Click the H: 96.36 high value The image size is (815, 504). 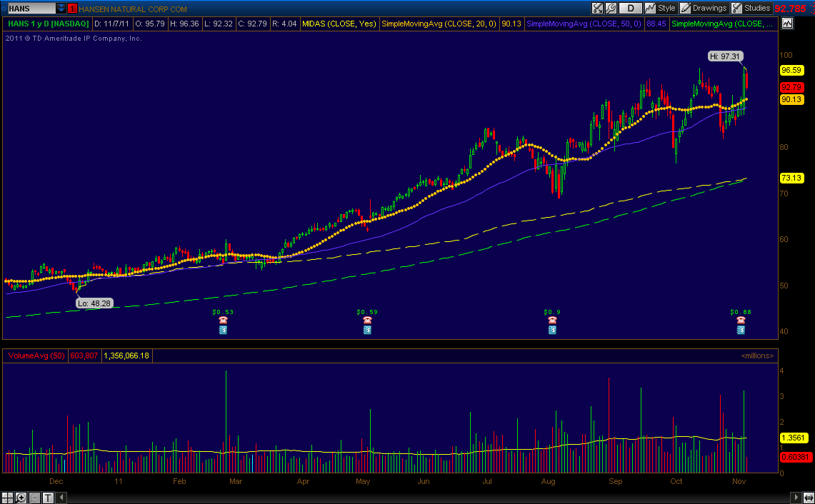[x=184, y=24]
